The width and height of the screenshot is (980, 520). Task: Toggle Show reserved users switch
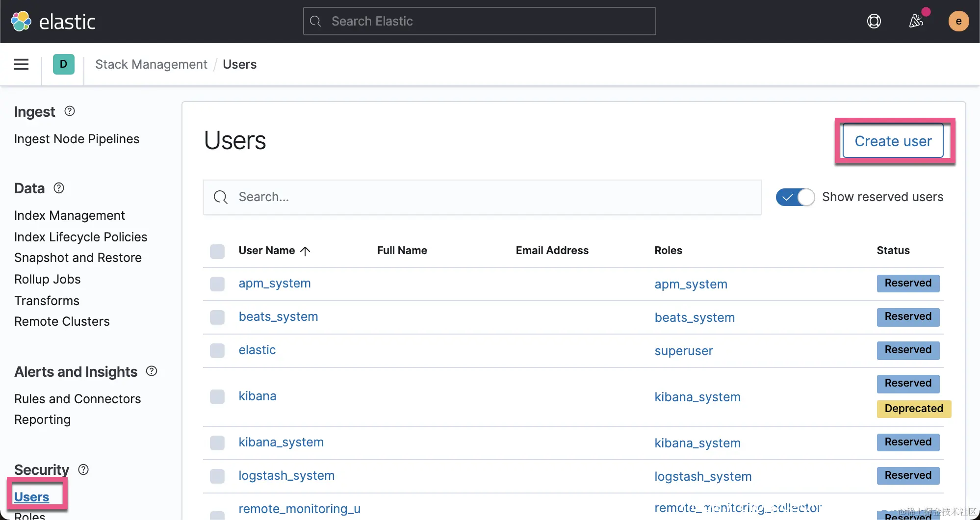[795, 197]
